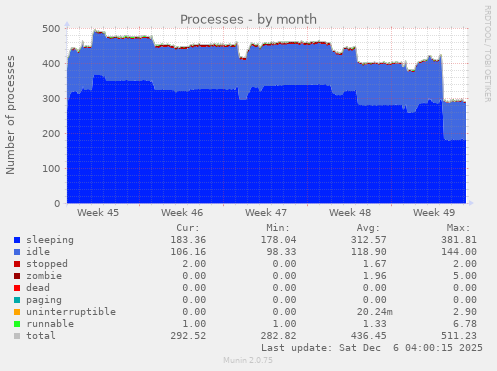Click the 'Week 48' x-axis label
This screenshot has height=371, width=497.
(x=350, y=213)
